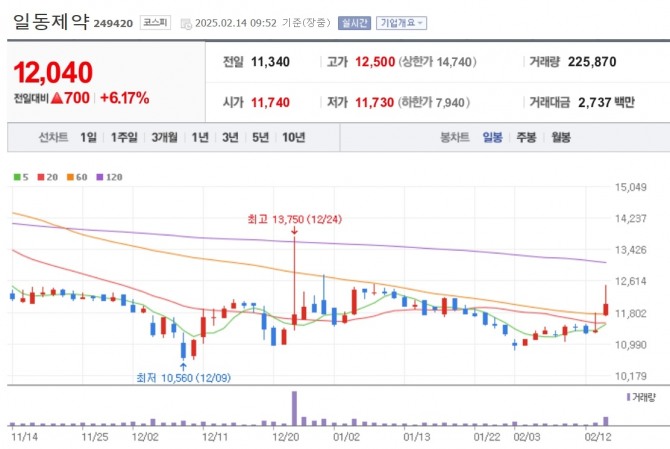
Task: Click the 일동제약 stock name title
Action: coord(51,21)
